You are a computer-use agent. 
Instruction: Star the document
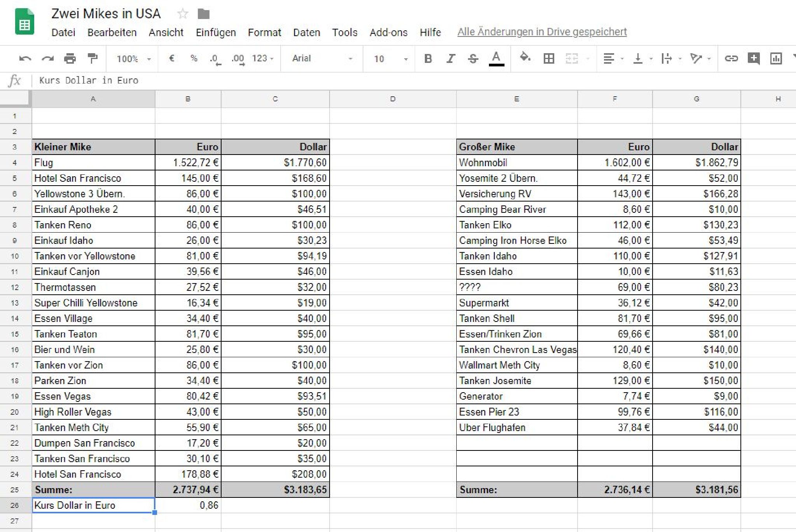pos(182,14)
